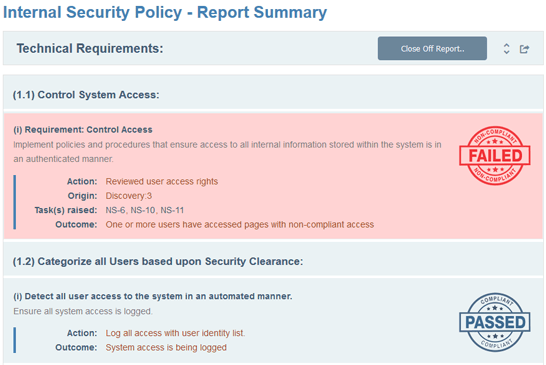Click the Implement policies and procedures description
Image resolution: width=546 pixels, height=365 pixels.
[x=227, y=152]
